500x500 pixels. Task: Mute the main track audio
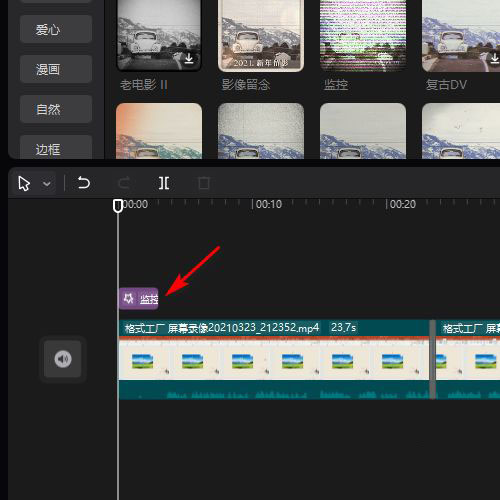tap(63, 359)
